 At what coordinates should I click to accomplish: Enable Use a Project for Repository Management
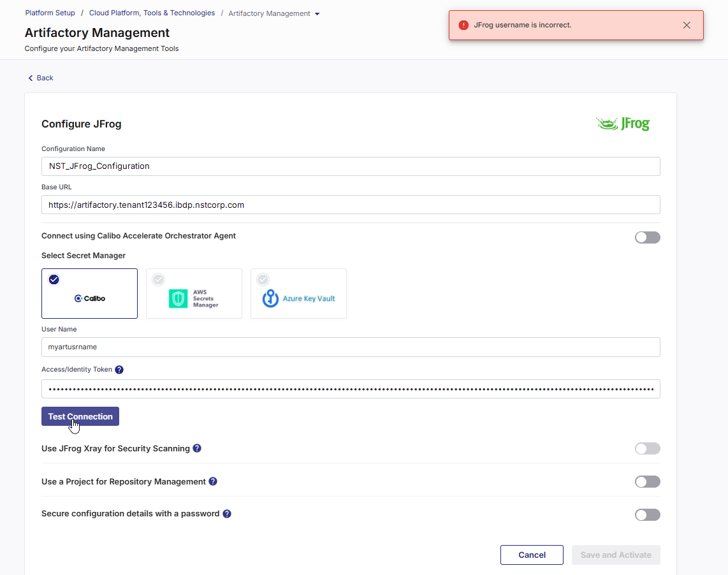tap(647, 482)
